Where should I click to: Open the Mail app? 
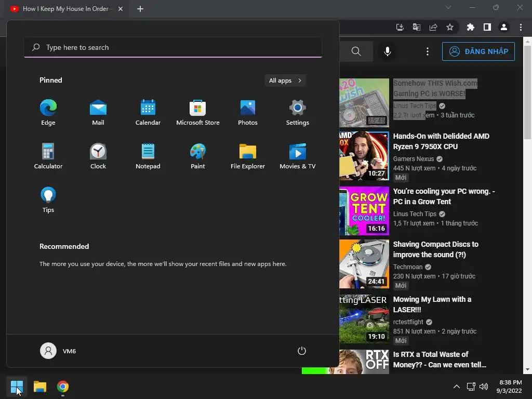click(x=98, y=113)
